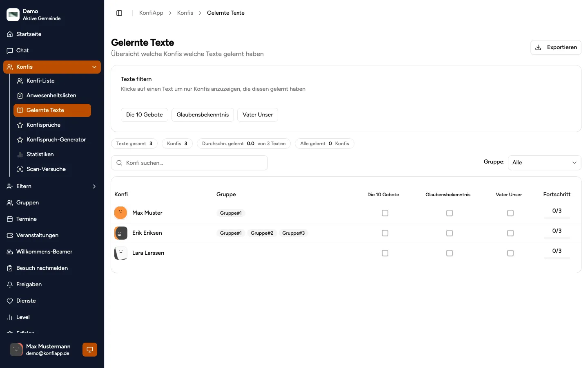The height and width of the screenshot is (368, 588).
Task: Click Lara Larssen's avatar image
Action: click(121, 253)
